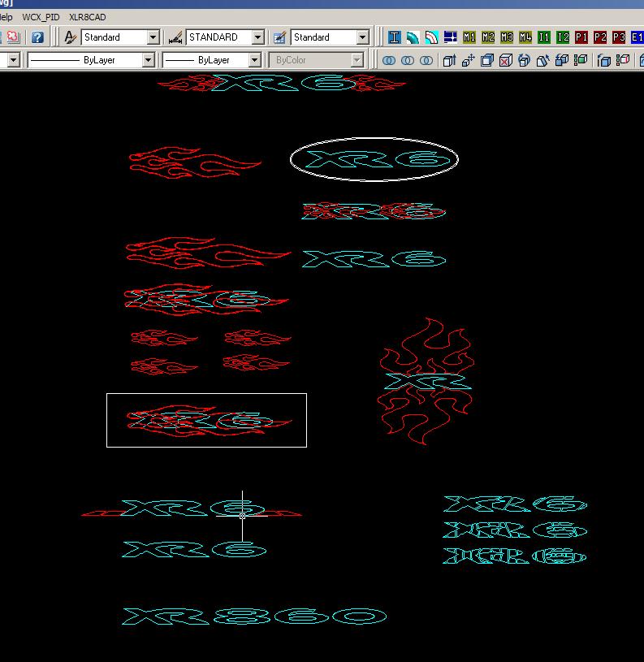Screen dimensions: 644x662
Task: Click the I-beam steel section icon
Action: [394, 37]
